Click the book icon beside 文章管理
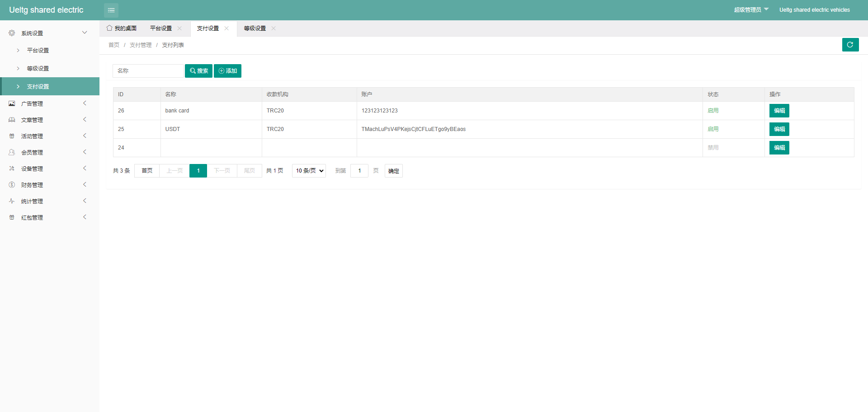 coord(12,120)
